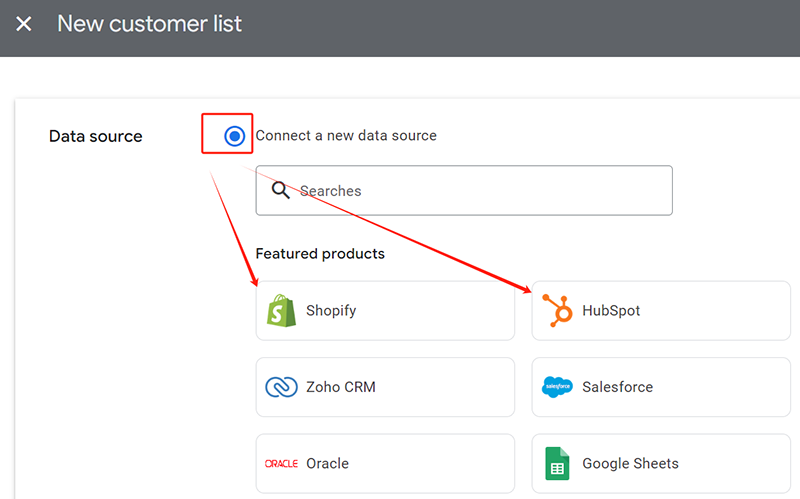Click the 'Featured products' heading

tap(320, 254)
